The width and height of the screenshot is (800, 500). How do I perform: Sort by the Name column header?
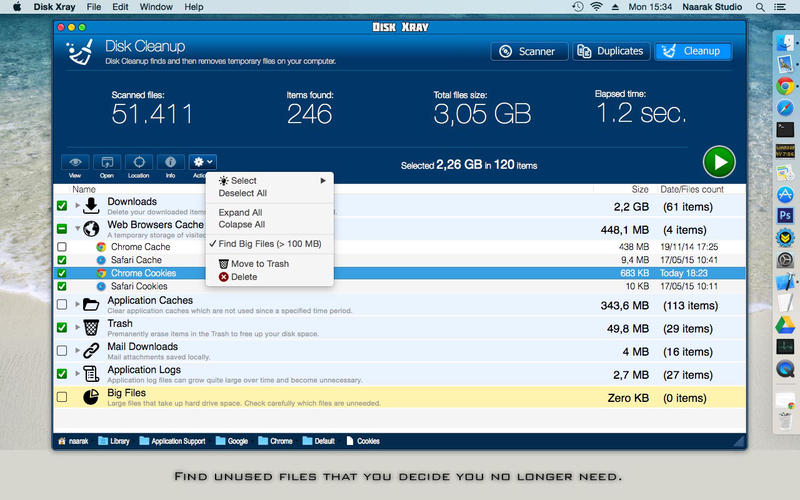(84, 189)
